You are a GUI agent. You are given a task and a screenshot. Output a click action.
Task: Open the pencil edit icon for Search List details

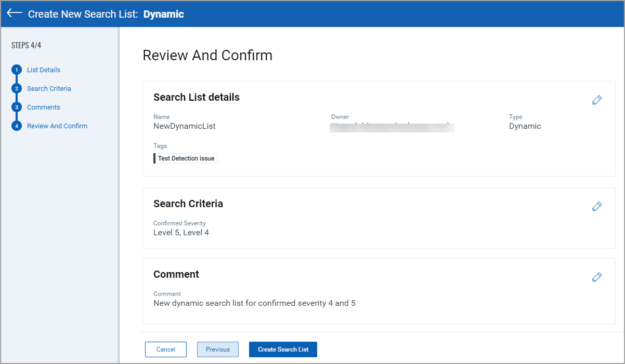[x=597, y=100]
